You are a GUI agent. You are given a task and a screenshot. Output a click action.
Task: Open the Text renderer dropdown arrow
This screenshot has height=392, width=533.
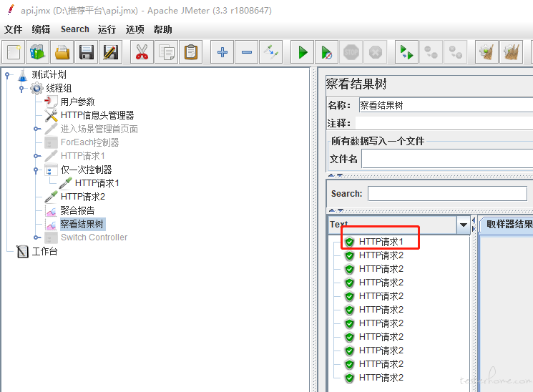pyautogui.click(x=463, y=225)
